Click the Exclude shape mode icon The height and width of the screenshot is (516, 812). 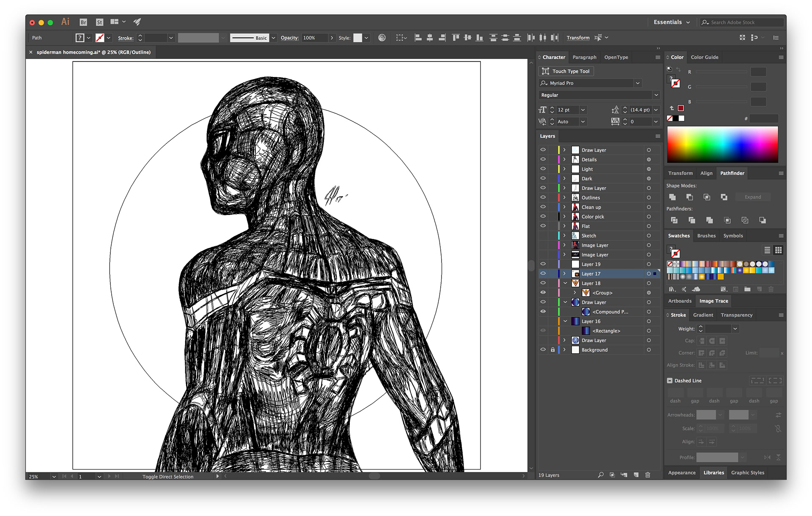[724, 197]
